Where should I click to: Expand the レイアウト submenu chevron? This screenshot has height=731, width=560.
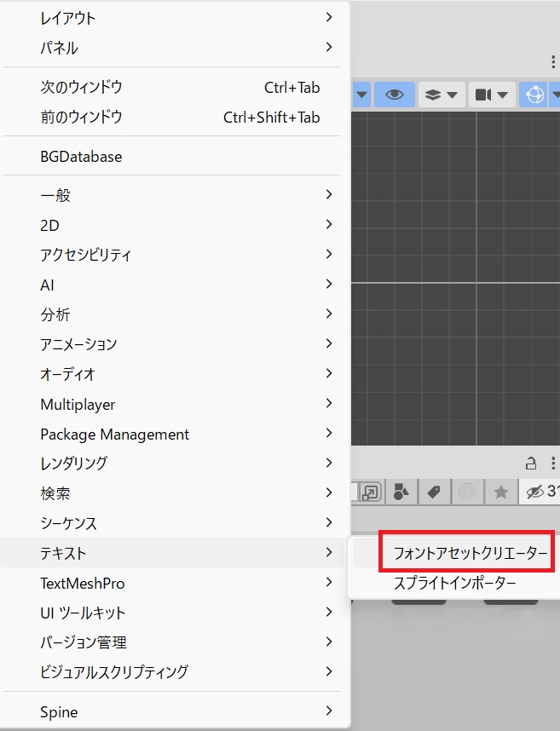pos(329,17)
